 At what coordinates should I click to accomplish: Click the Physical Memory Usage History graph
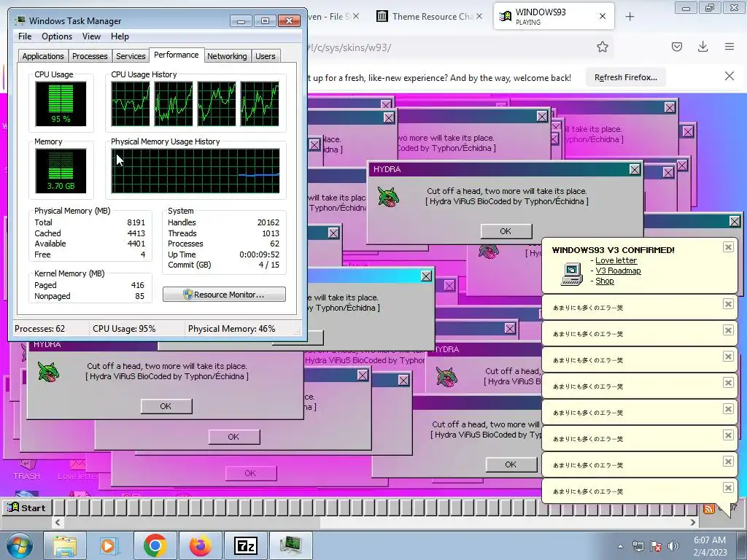coord(196,171)
